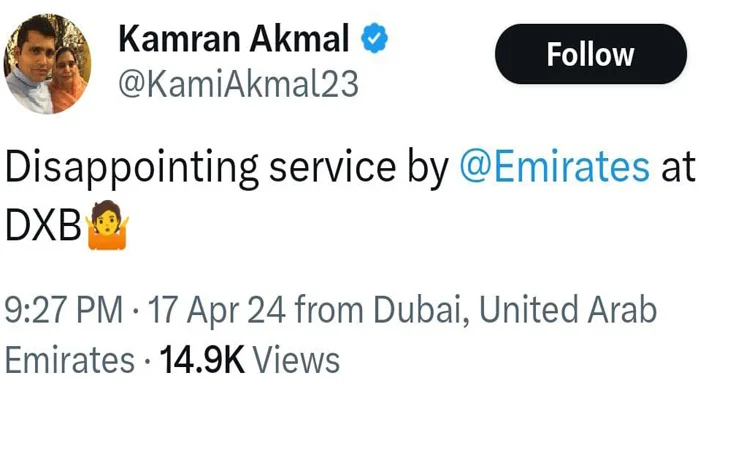The height and width of the screenshot is (450, 750).
Task: Click the word service in the tweet
Action: pos(326,168)
